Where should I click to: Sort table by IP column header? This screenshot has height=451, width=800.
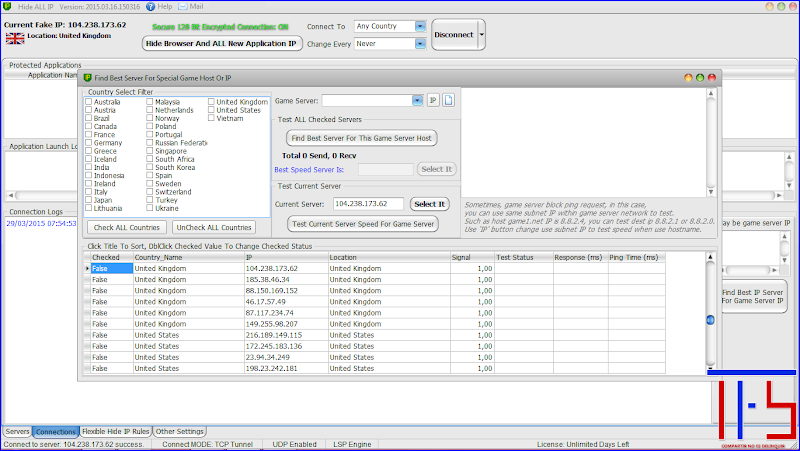286,257
